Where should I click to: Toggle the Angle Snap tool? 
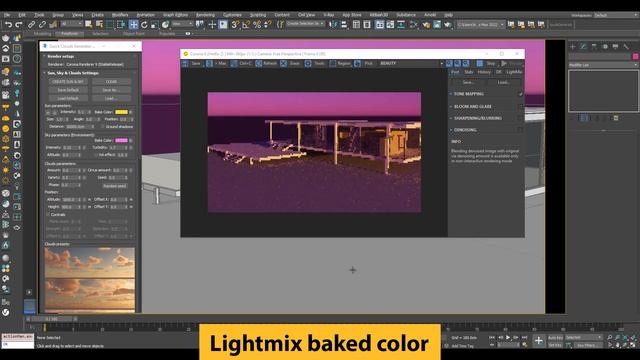pyautogui.click(x=246, y=25)
